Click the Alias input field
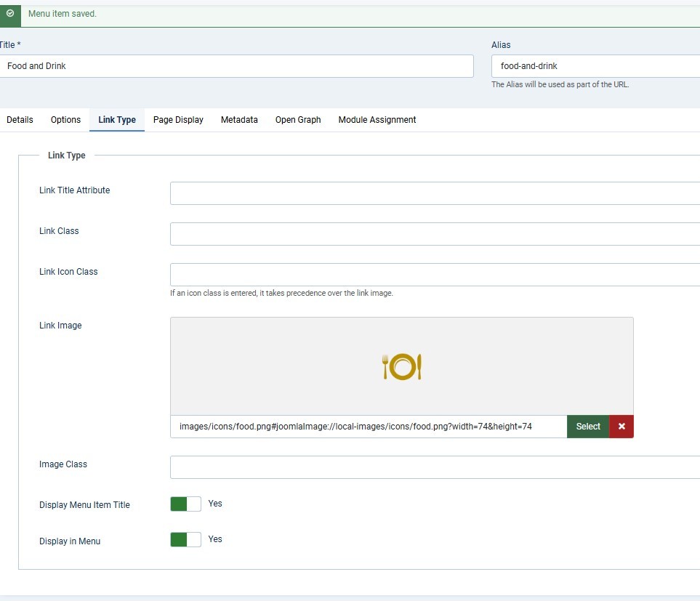This screenshot has height=601, width=700. click(x=595, y=66)
